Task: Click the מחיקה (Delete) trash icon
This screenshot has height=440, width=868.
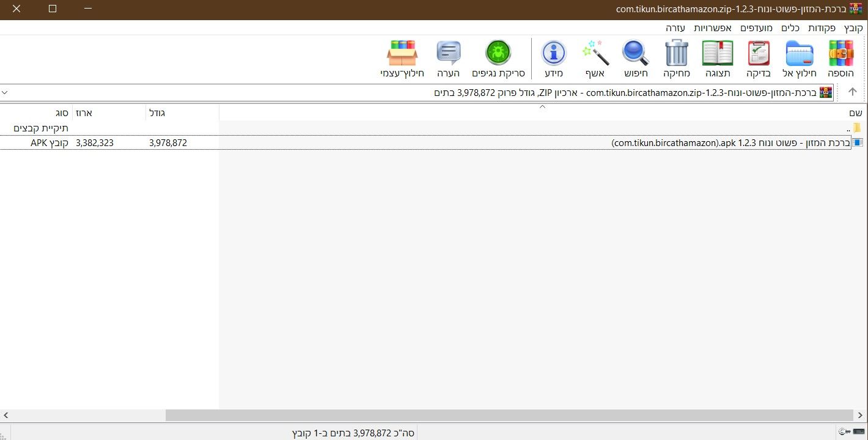Action: [677, 54]
